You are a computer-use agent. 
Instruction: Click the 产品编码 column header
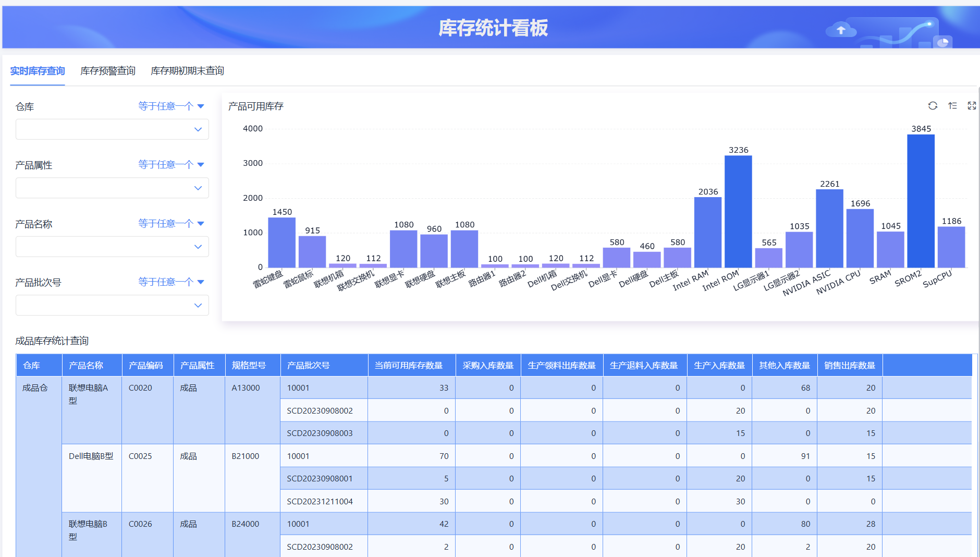(x=148, y=365)
